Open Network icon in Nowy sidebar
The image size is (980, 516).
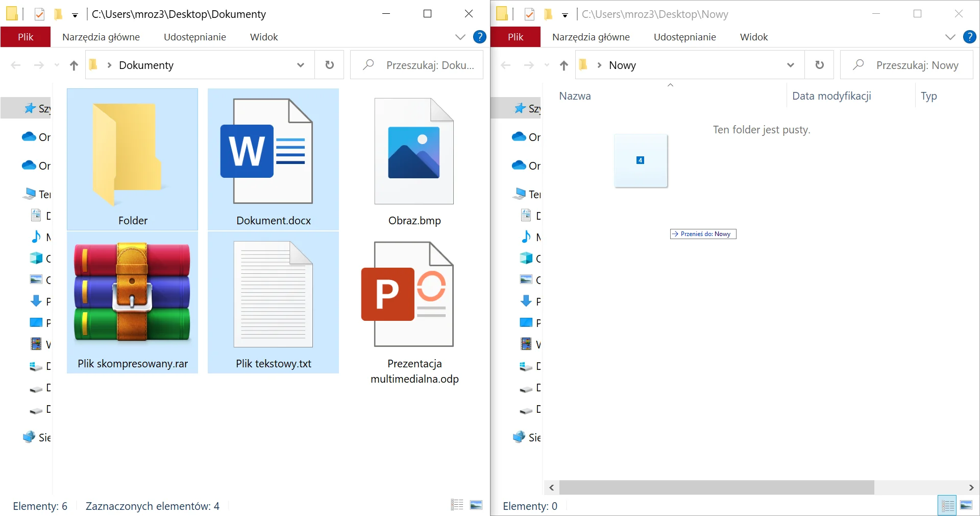pyautogui.click(x=519, y=437)
